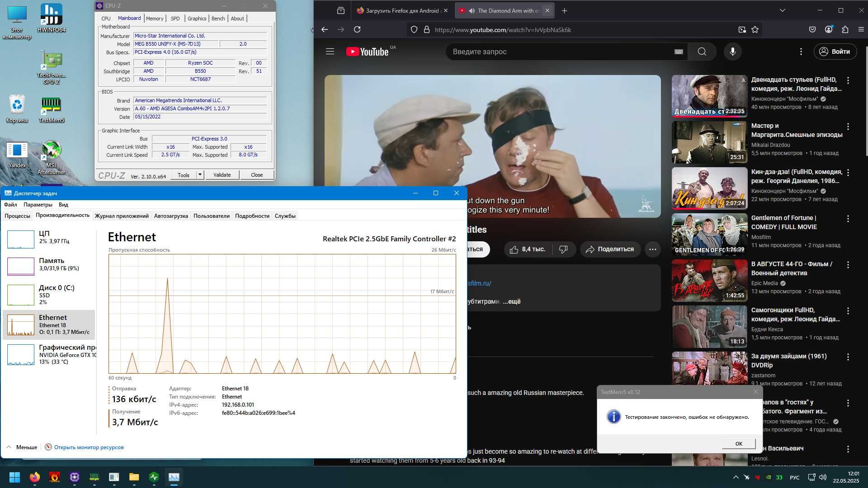Viewport: 868px width, 488px height.
Task: Open Firefox list-all-tabs chevron
Action: (783, 10)
